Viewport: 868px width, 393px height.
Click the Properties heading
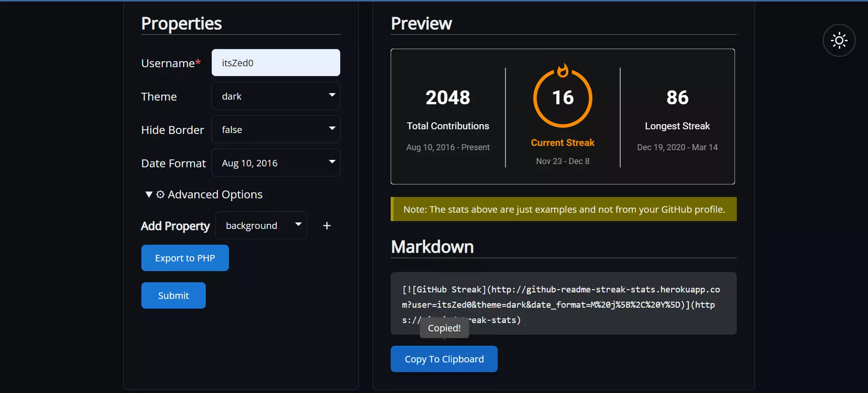(x=181, y=24)
